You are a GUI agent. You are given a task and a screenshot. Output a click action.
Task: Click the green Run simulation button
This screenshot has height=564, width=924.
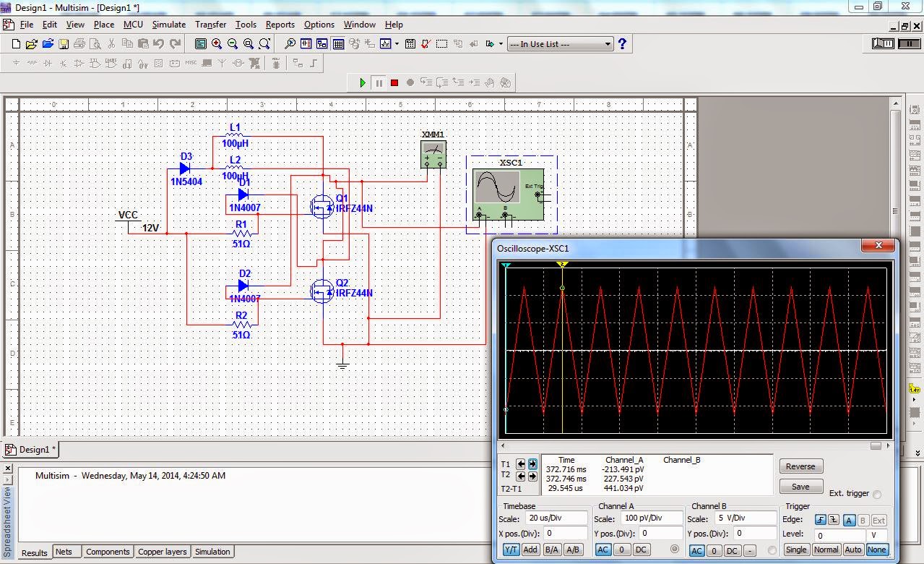(x=363, y=82)
